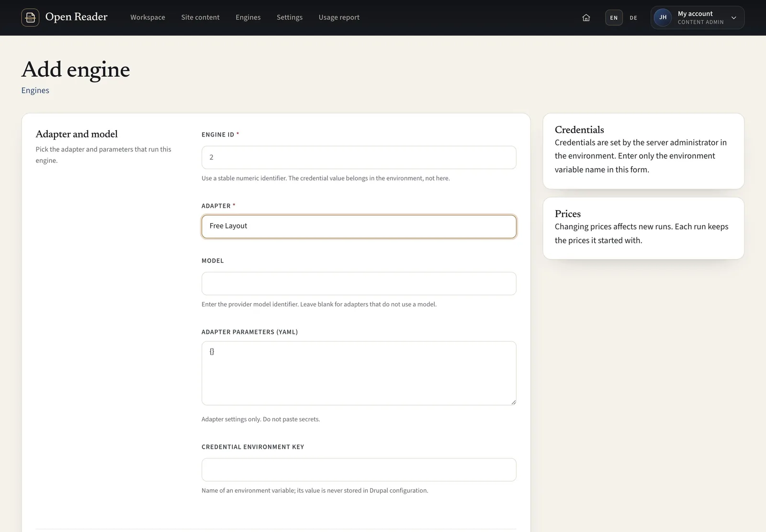Click the 'Name of an environment variable' hint
766x532 pixels.
coord(315,490)
